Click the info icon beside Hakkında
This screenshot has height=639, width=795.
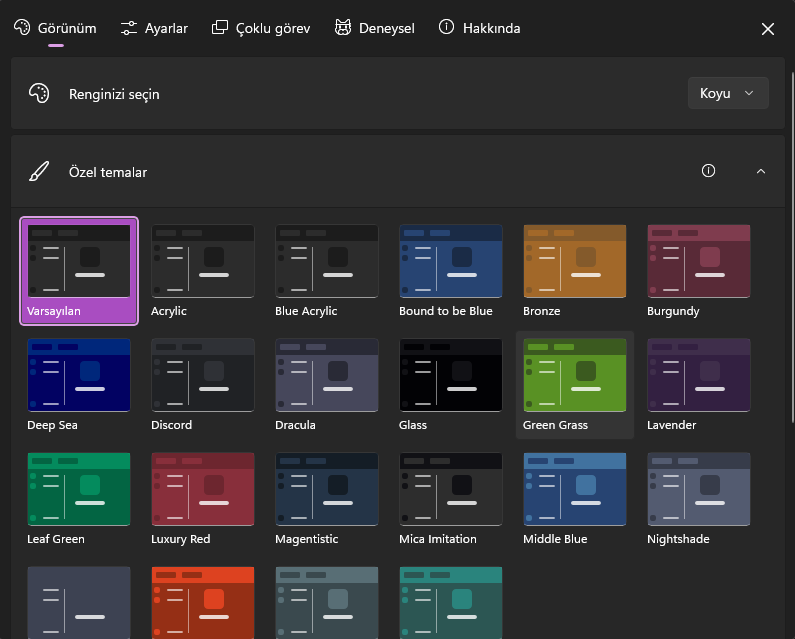446,27
